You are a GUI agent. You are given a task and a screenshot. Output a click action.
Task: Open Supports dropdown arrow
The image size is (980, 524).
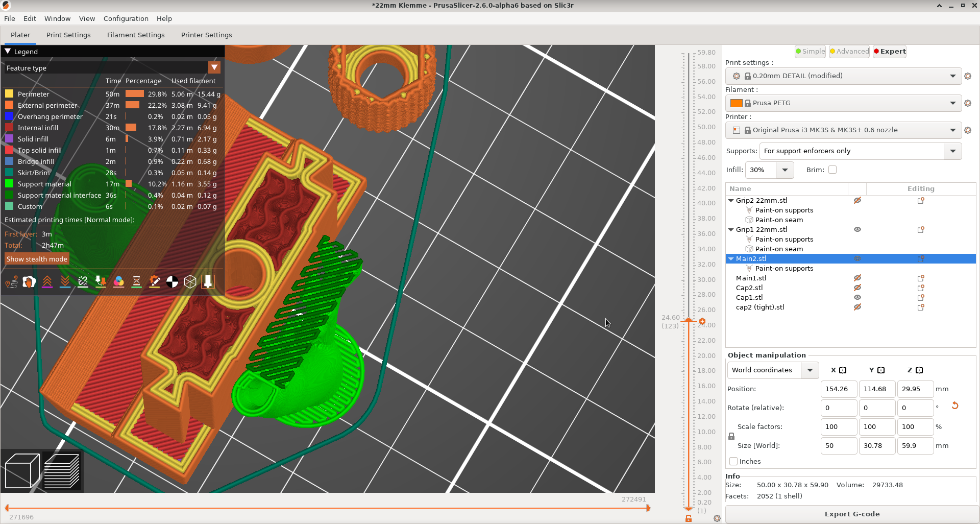pos(952,151)
